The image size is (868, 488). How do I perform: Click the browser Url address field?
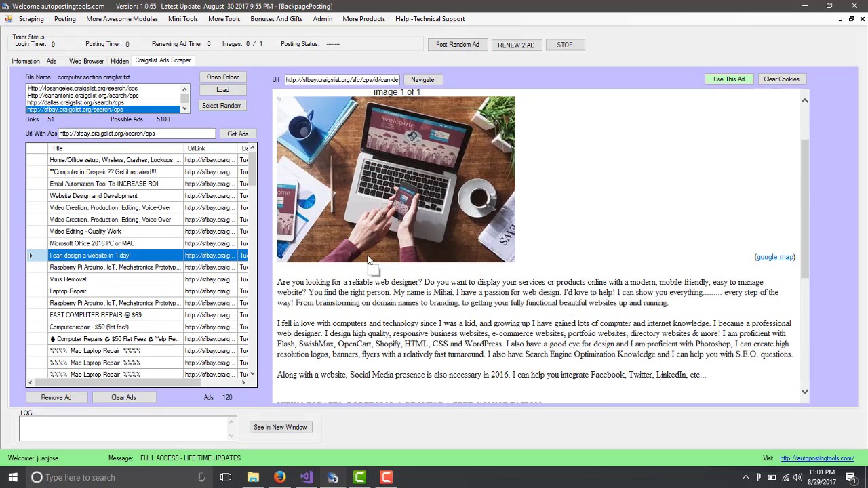pos(342,80)
